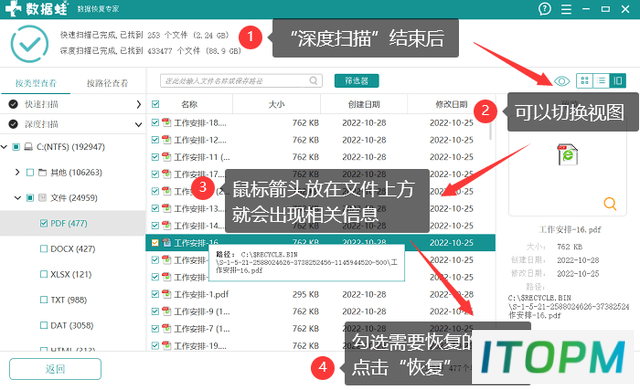
Task: Toggle the C:(NTFS) drive checkbox
Action: [x=16, y=146]
